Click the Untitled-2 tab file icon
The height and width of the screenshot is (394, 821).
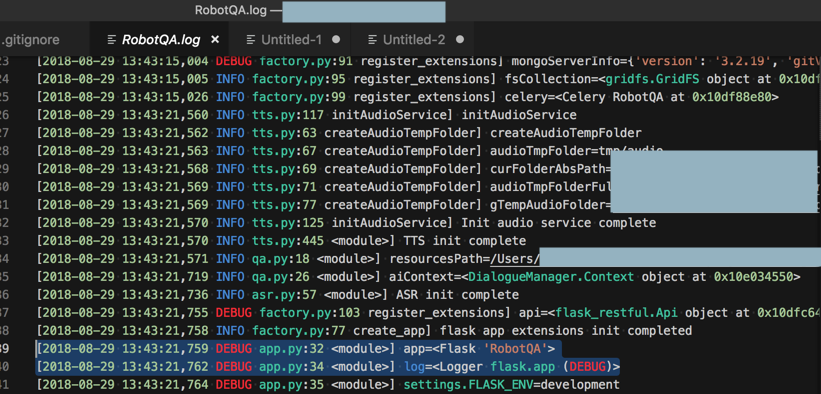[373, 40]
